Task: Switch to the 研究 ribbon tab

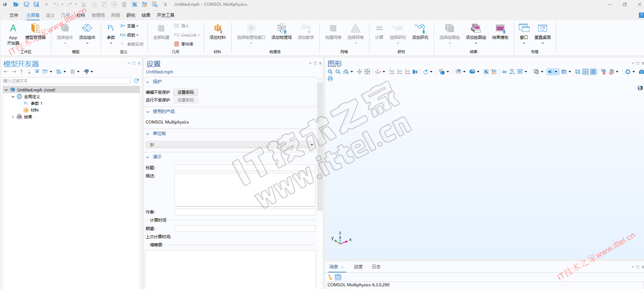Action: click(131, 15)
